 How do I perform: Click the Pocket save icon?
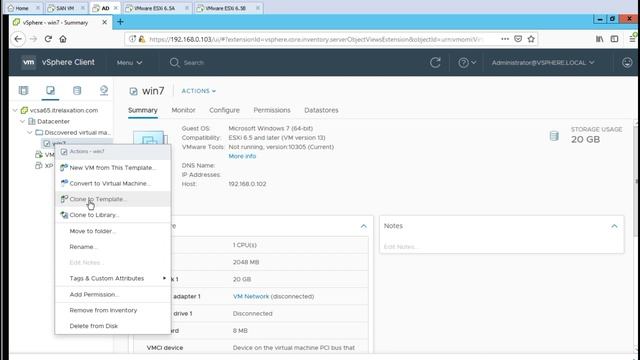[518, 39]
